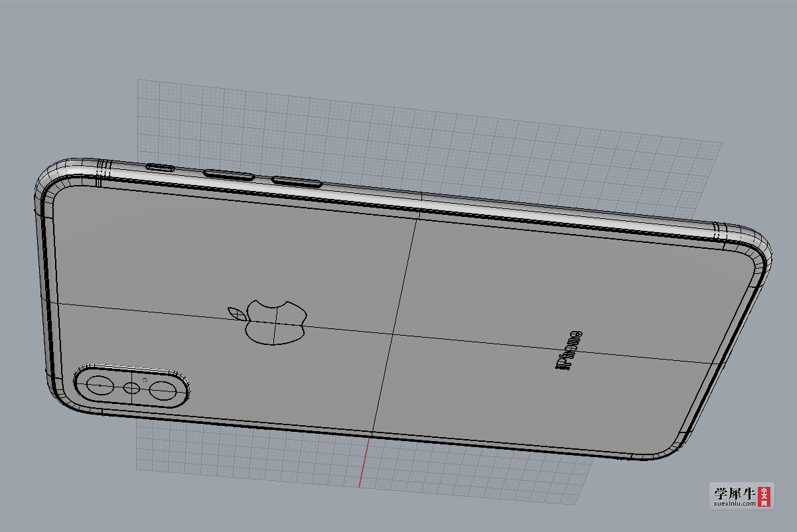Select the tiny microphone hole in camera module
Image resolution: width=797 pixels, height=532 pixels.
145,381
